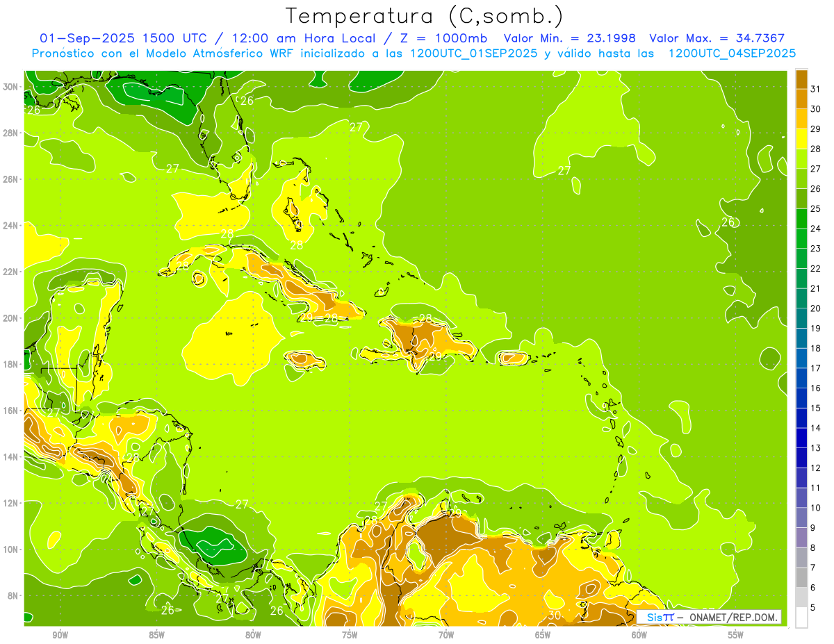
Task: Pick the golden swatch between 29 and 30
Action: coord(801,119)
